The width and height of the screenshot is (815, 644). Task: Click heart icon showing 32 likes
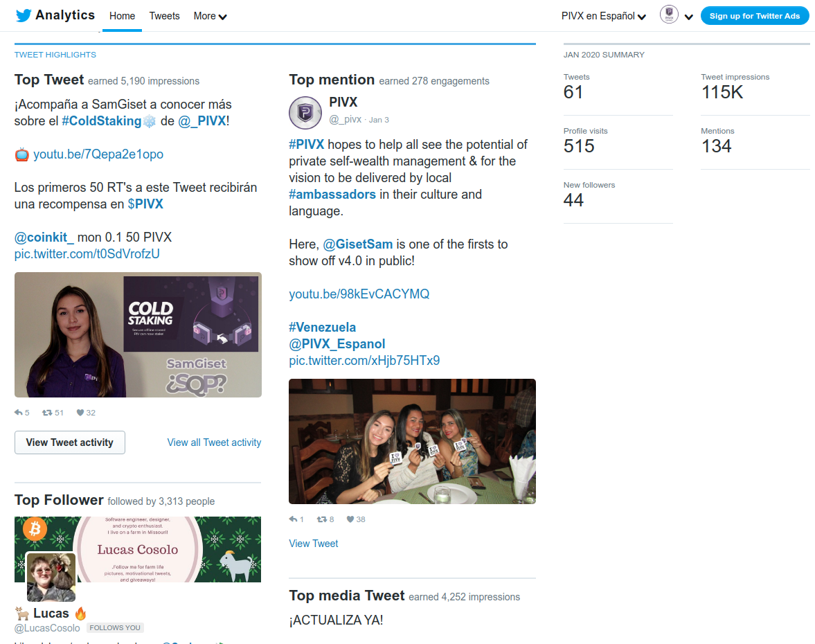point(80,413)
